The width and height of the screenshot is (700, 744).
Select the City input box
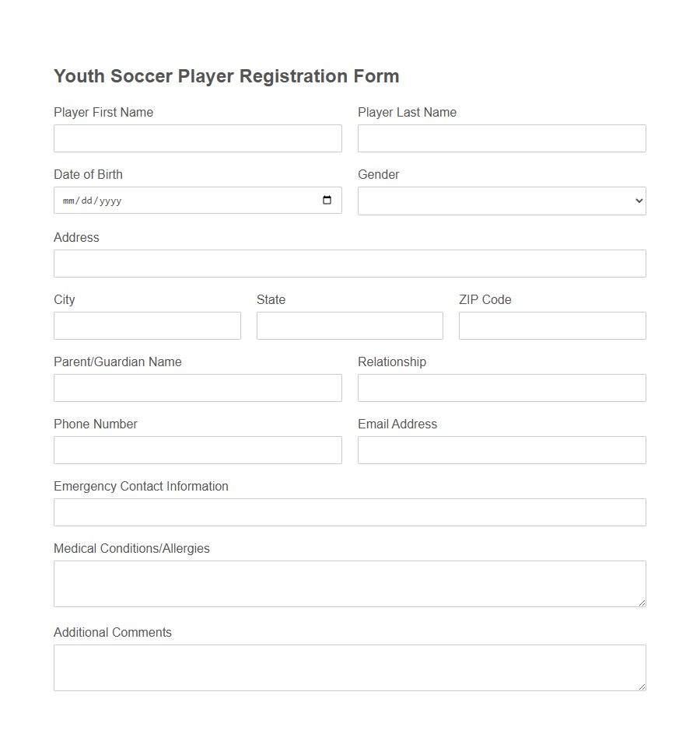point(147,325)
